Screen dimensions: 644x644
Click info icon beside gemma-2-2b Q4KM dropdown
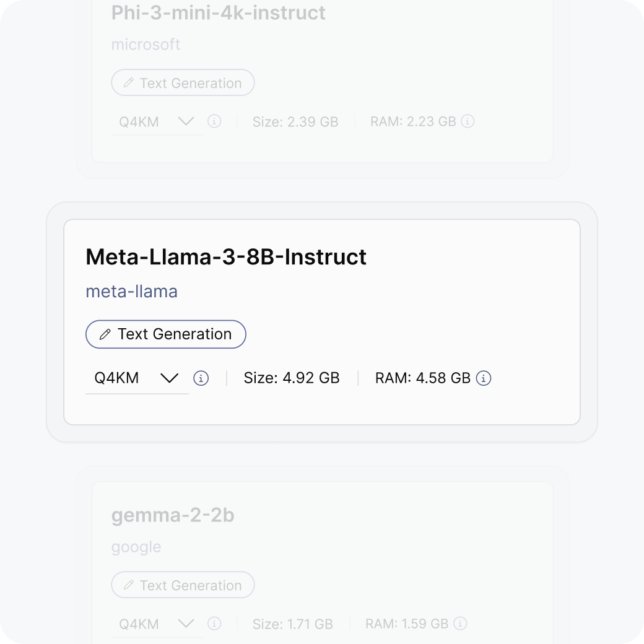[214, 624]
